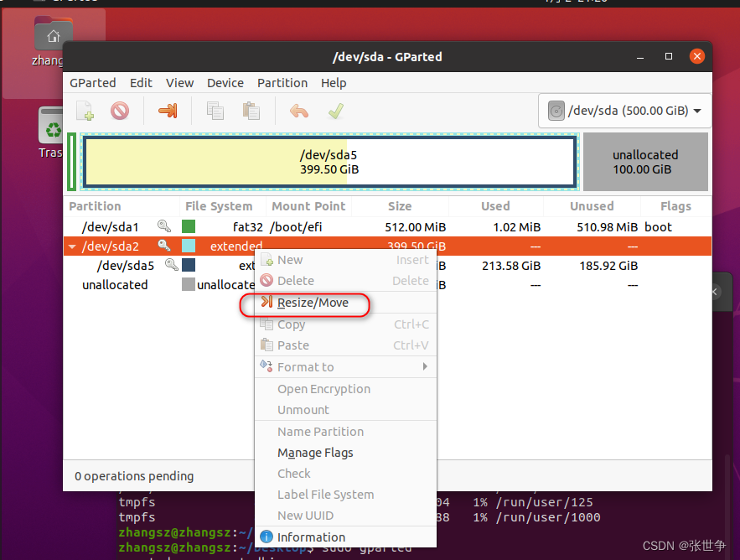Click Name Partition in context menu
This screenshot has width=740, height=560.
pyautogui.click(x=345, y=432)
